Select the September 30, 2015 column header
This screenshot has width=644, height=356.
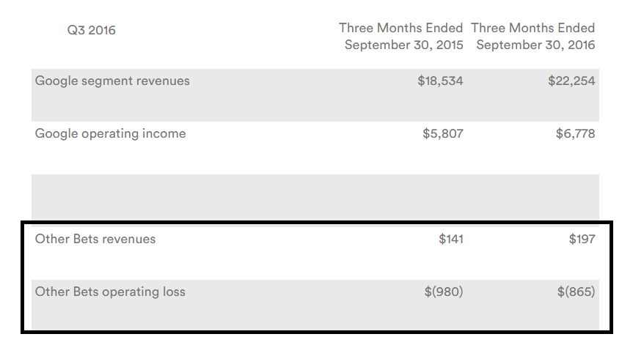(401, 36)
